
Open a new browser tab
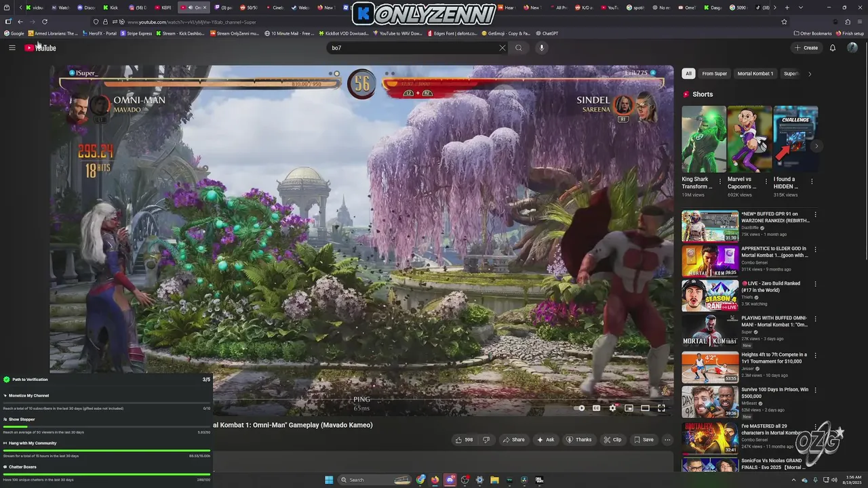coord(787,7)
